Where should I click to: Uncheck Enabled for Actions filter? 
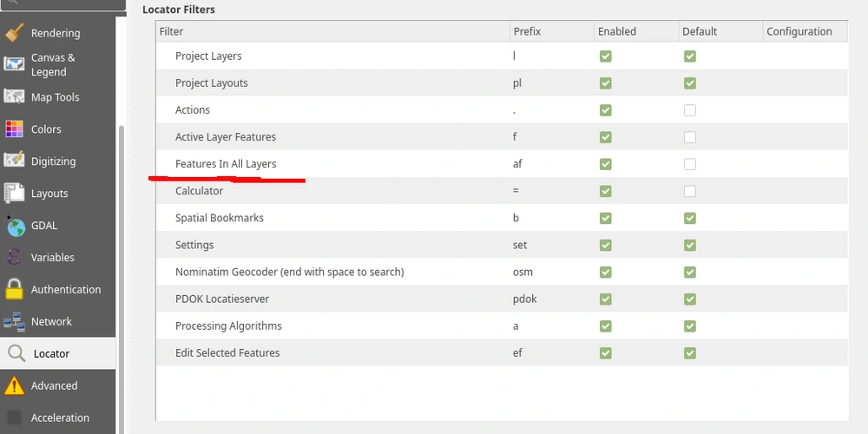click(606, 110)
